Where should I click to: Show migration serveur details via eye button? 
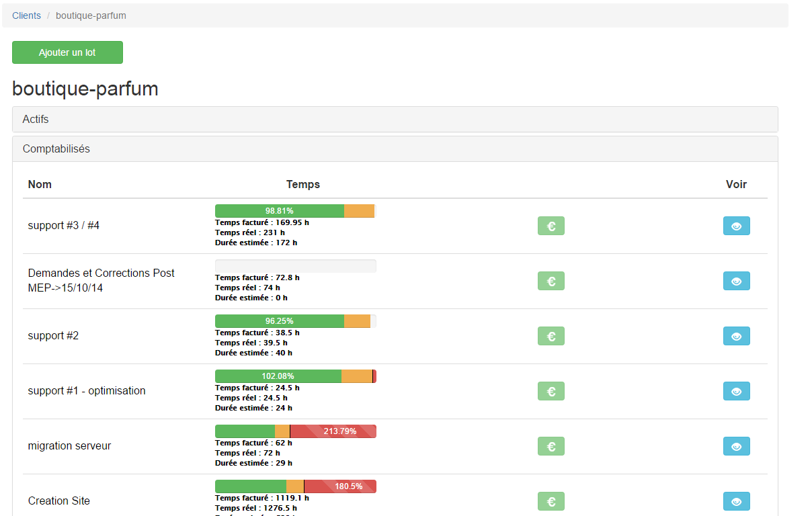(736, 447)
